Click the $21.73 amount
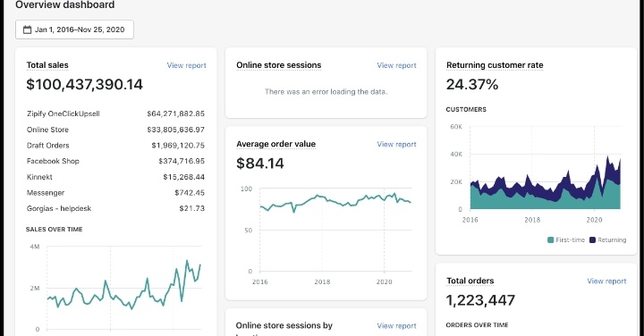This screenshot has width=644, height=336. coord(191,208)
